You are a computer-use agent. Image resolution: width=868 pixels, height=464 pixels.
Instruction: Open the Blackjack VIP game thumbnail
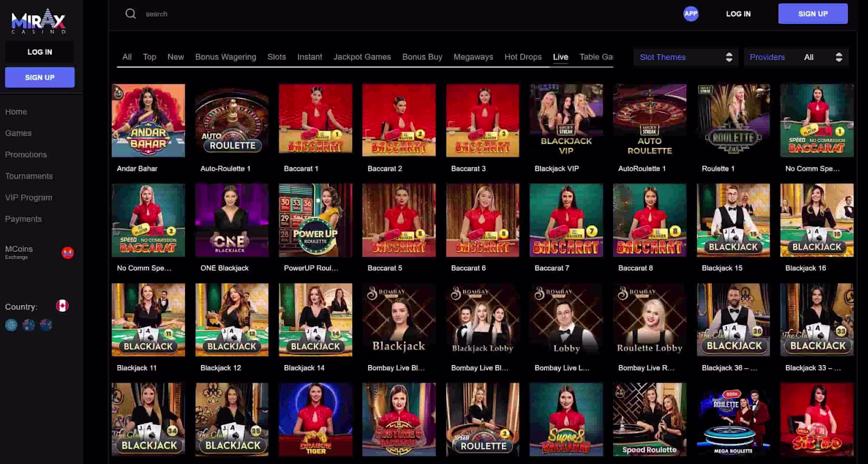(x=566, y=120)
